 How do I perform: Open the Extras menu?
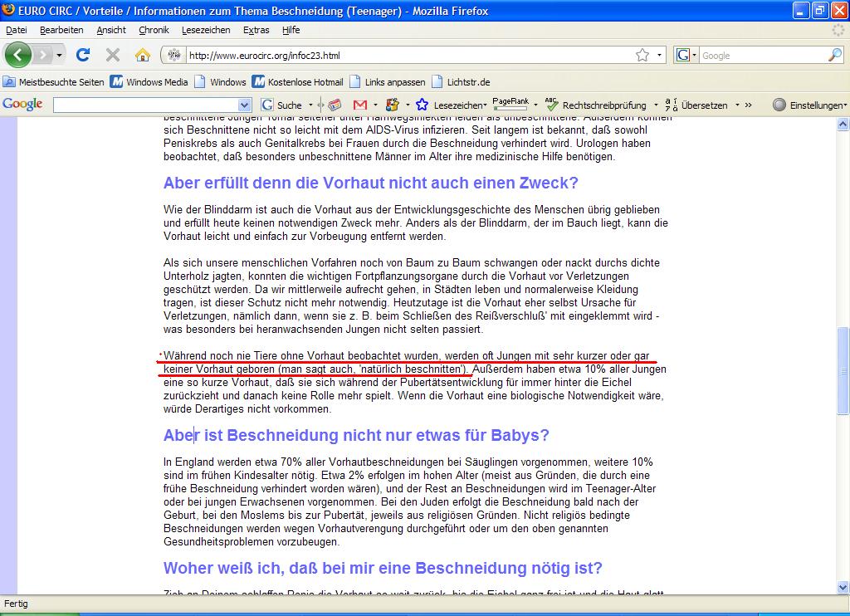[256, 30]
